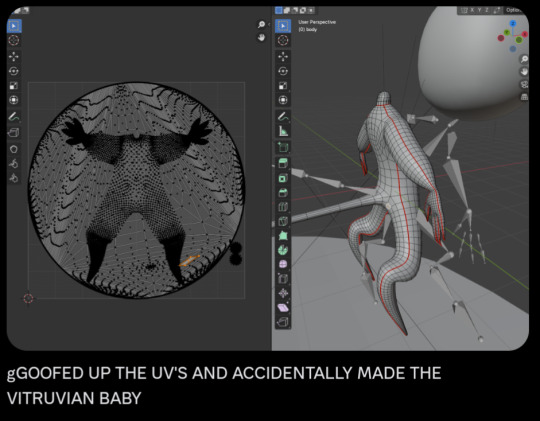Select the Transform tool in UV editor

pyautogui.click(x=14, y=100)
